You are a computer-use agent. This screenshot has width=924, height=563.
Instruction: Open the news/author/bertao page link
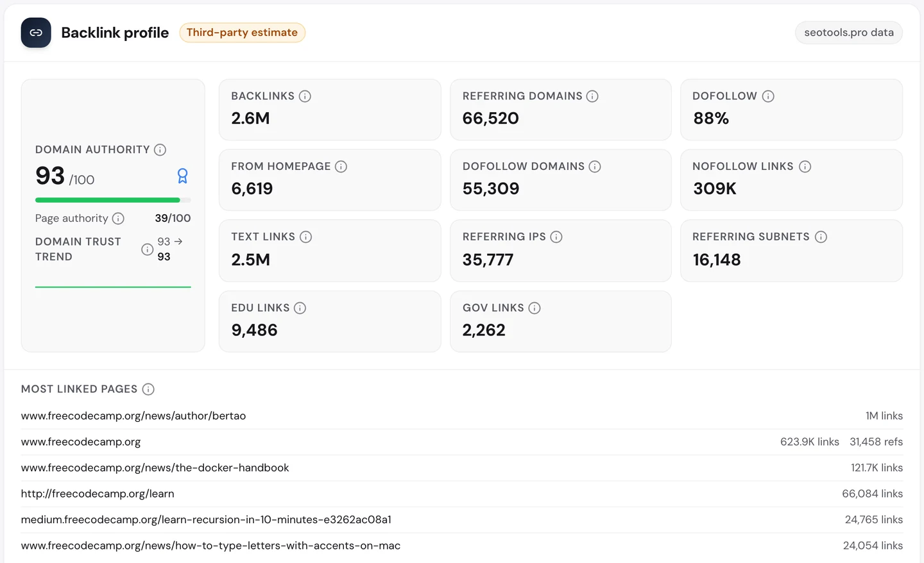133,416
